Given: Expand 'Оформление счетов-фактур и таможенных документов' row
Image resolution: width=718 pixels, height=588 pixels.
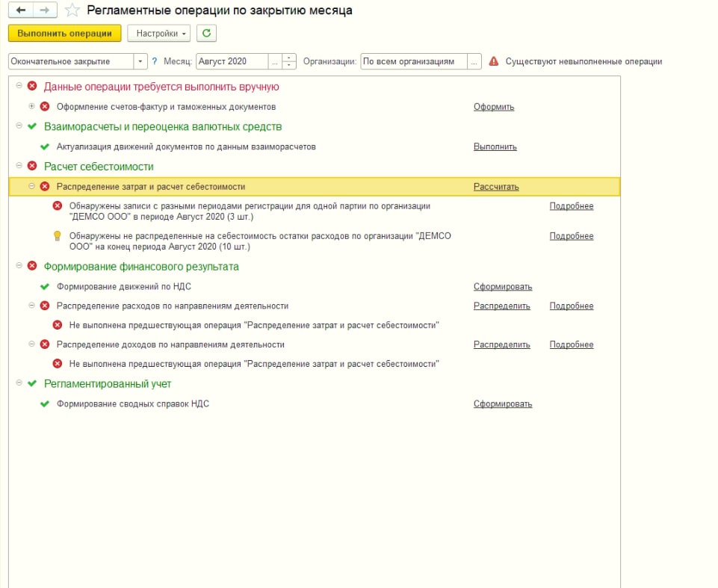Looking at the screenshot, I should [x=31, y=107].
